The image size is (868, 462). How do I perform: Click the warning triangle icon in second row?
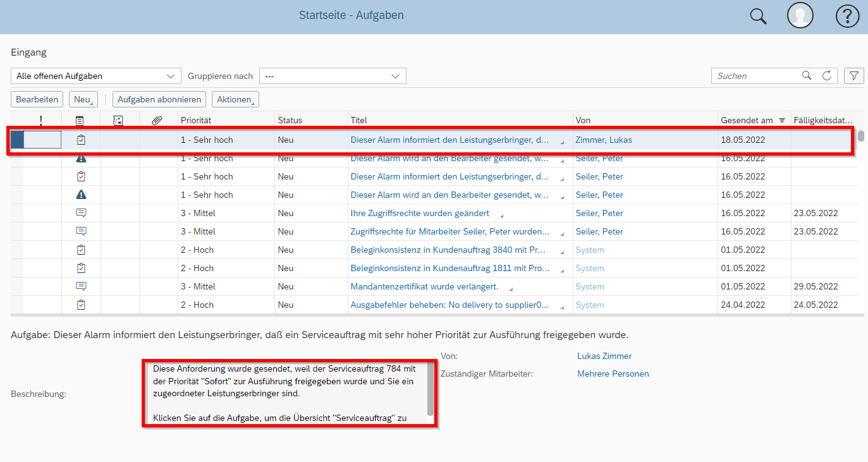point(80,159)
